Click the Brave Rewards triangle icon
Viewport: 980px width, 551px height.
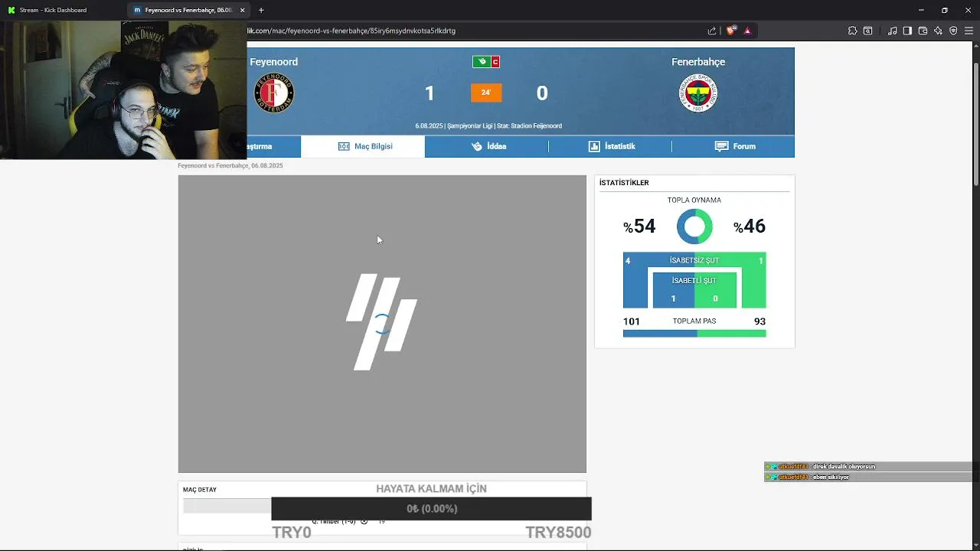tap(747, 31)
